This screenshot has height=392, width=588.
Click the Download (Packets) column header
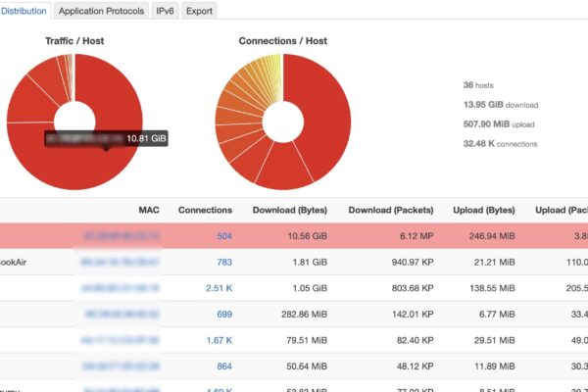click(394, 210)
